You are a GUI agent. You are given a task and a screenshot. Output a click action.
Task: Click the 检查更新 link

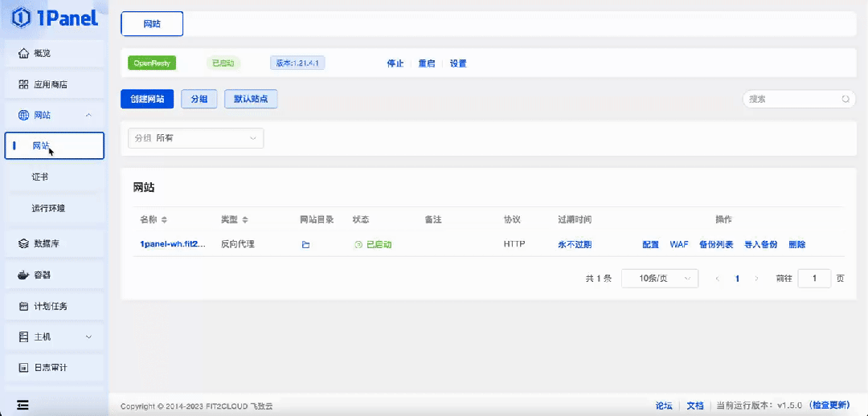click(x=829, y=406)
